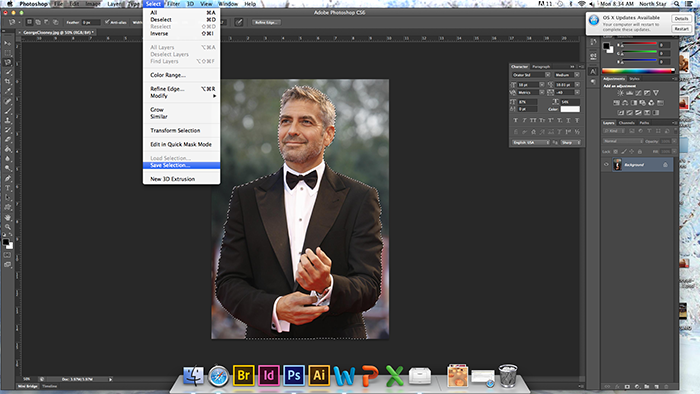Open the Character panel dock icon
700x394 pixels.
(593, 71)
